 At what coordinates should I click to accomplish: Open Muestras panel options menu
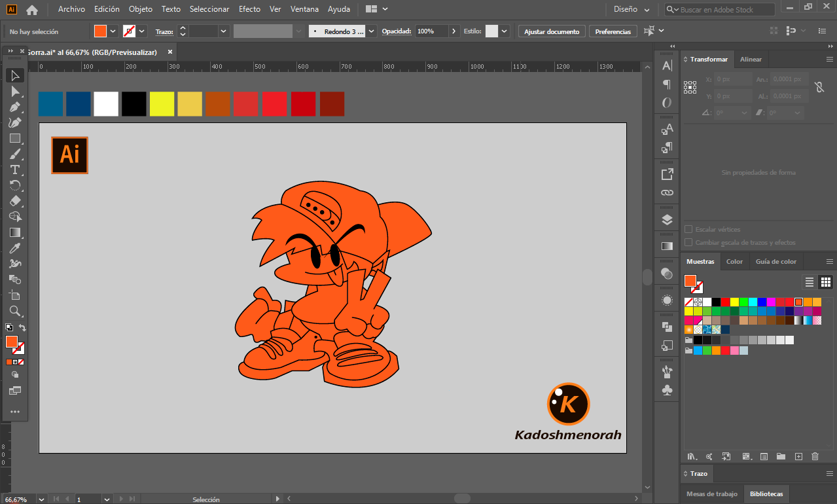pyautogui.click(x=829, y=261)
